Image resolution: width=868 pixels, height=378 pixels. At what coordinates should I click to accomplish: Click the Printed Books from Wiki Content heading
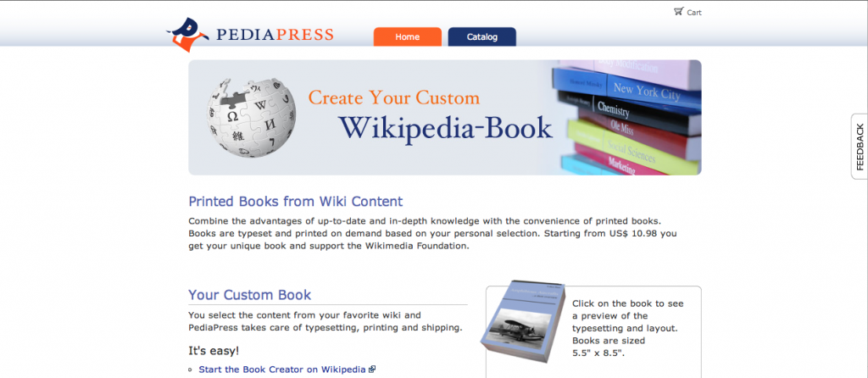(x=296, y=201)
